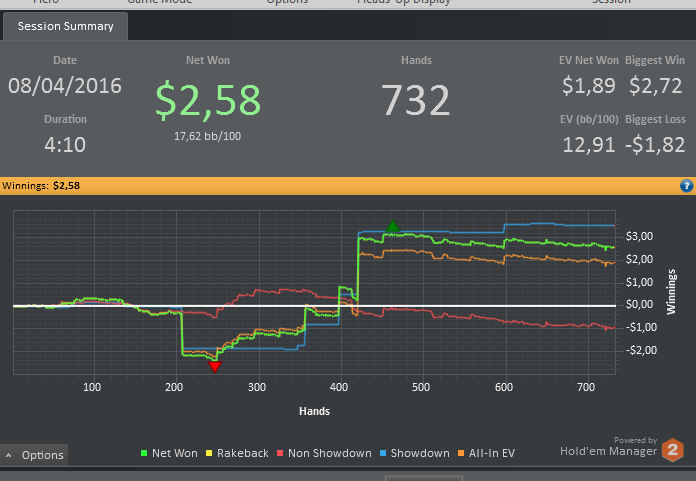Image resolution: width=696 pixels, height=481 pixels.
Task: Click the green biggest win triangle marker
Action: pyautogui.click(x=392, y=226)
